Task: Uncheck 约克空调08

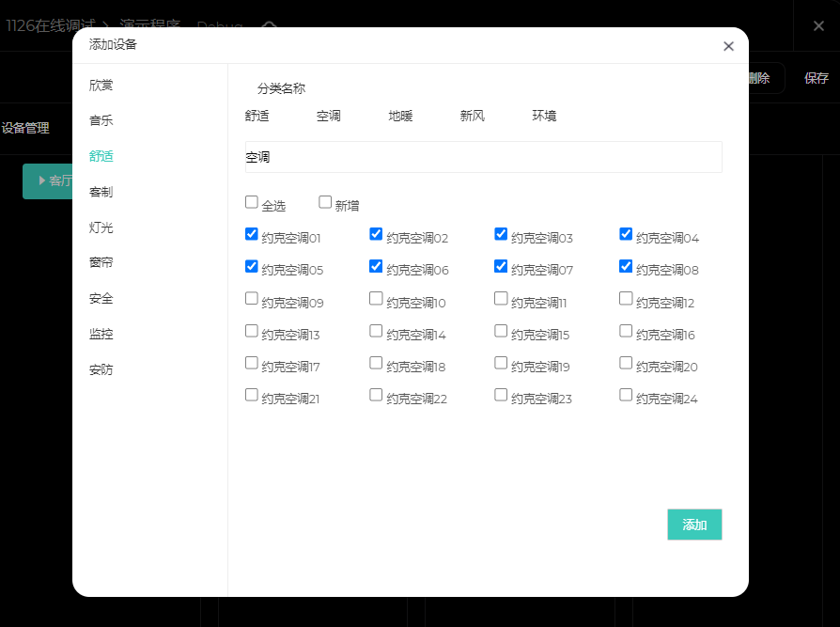Action: 626,266
